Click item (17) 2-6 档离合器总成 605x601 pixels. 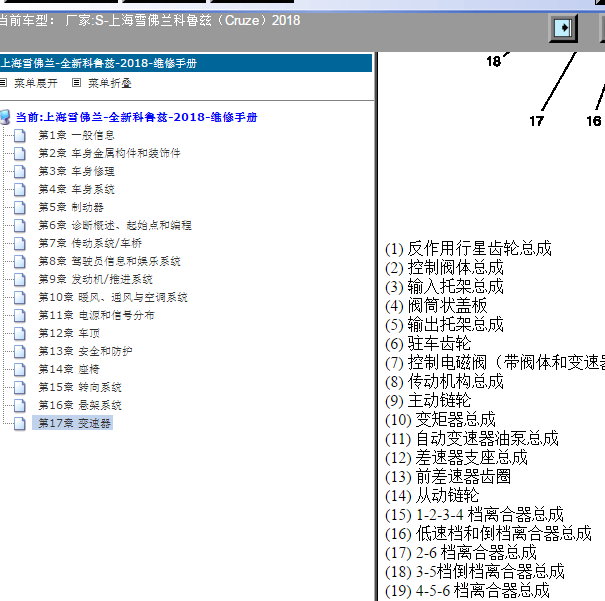click(x=461, y=552)
